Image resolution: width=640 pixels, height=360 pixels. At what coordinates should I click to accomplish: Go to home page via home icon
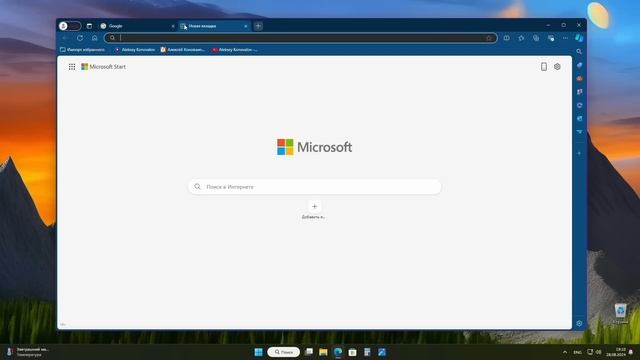click(x=95, y=38)
